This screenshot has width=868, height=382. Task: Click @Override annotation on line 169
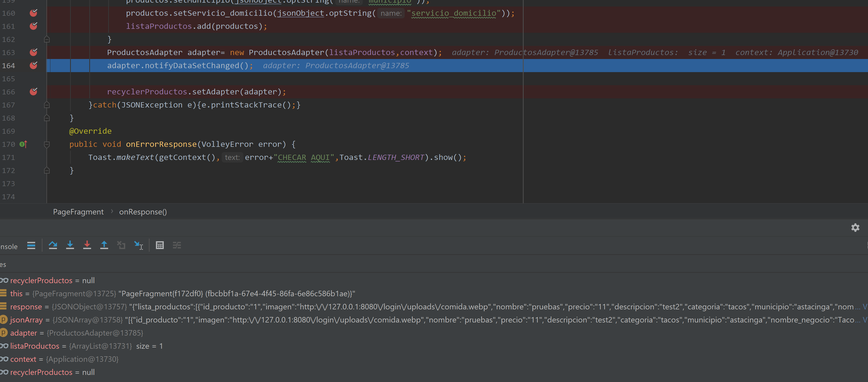[x=90, y=131]
